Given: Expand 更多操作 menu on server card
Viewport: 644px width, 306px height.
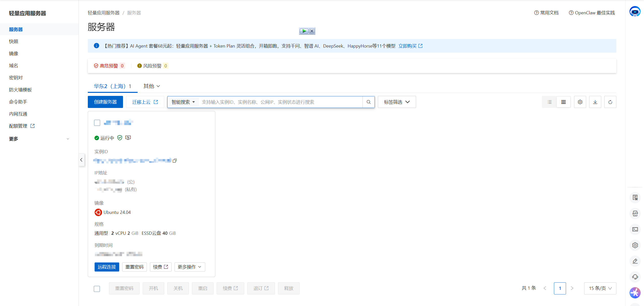Looking at the screenshot, I should [x=190, y=267].
